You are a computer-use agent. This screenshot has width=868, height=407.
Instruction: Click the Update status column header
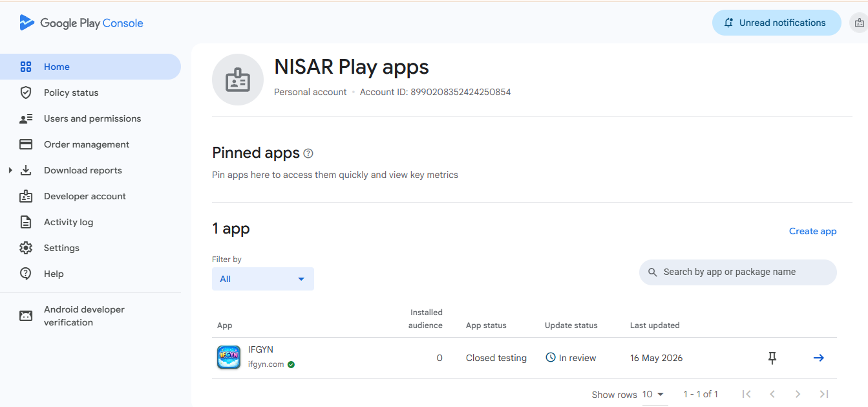click(x=571, y=325)
